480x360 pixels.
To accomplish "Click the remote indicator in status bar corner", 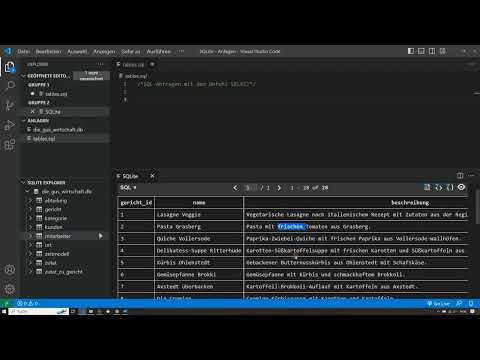I will click(x=6, y=303).
